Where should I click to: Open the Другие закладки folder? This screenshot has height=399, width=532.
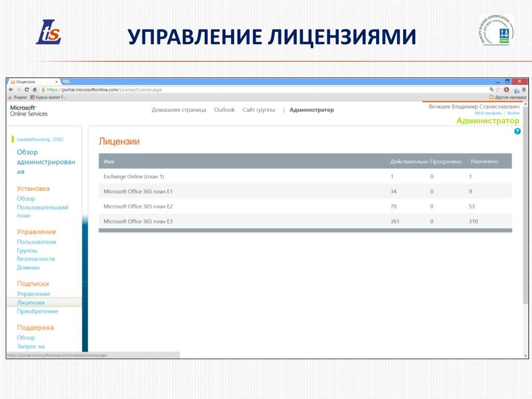(508, 97)
